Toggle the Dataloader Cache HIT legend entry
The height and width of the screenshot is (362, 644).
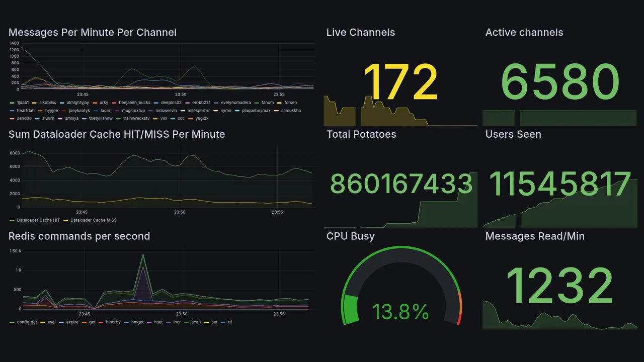[x=38, y=220]
